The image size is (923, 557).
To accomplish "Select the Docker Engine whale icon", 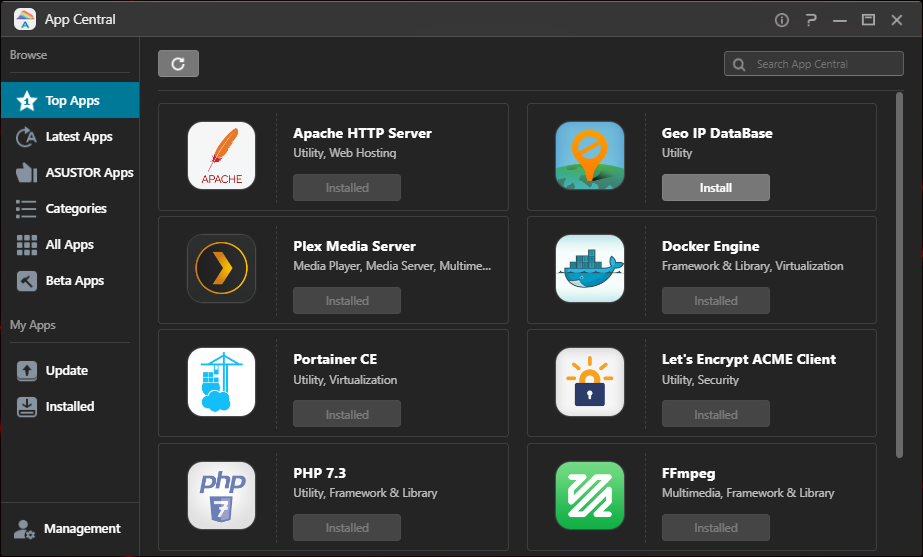I will pyautogui.click(x=590, y=268).
